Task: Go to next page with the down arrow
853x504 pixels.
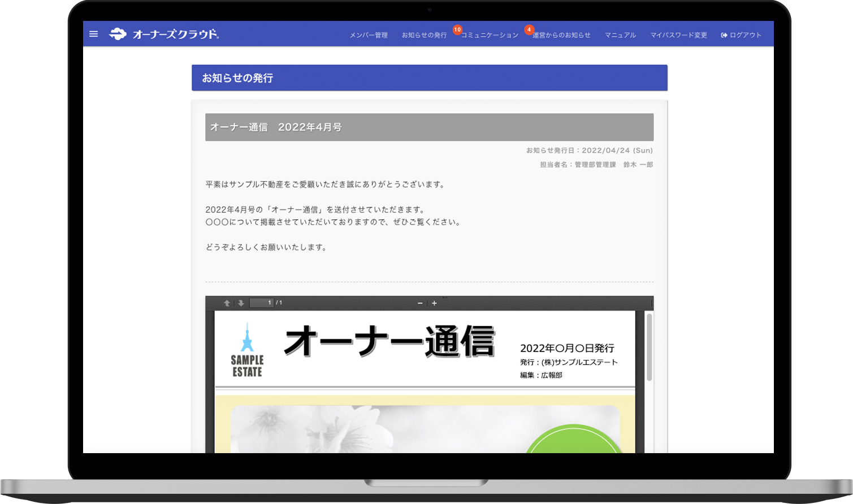Action: [x=241, y=302]
